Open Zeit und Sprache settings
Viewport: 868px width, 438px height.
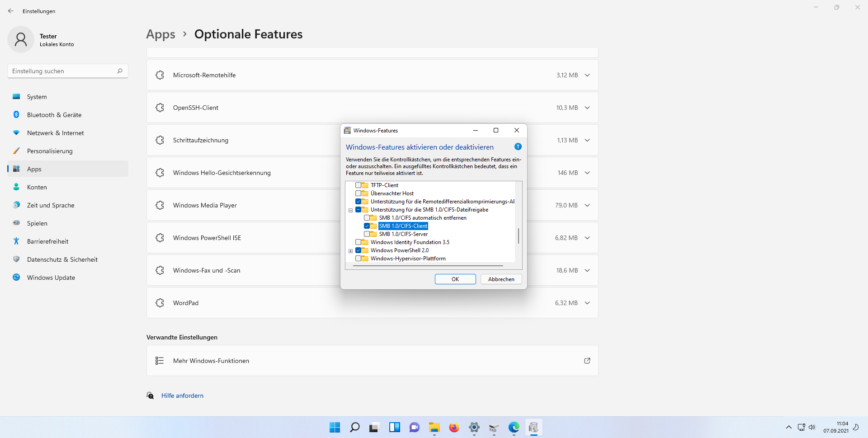coord(68,205)
